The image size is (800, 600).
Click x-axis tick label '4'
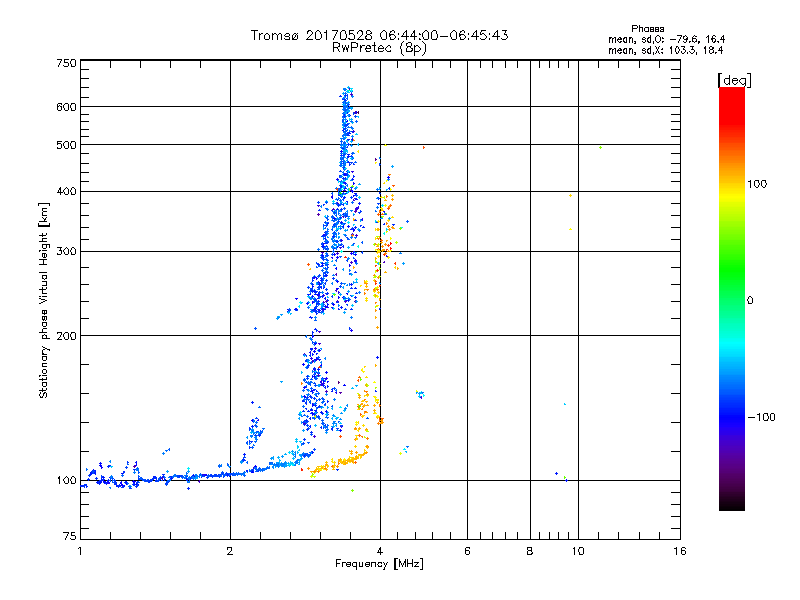(380, 551)
